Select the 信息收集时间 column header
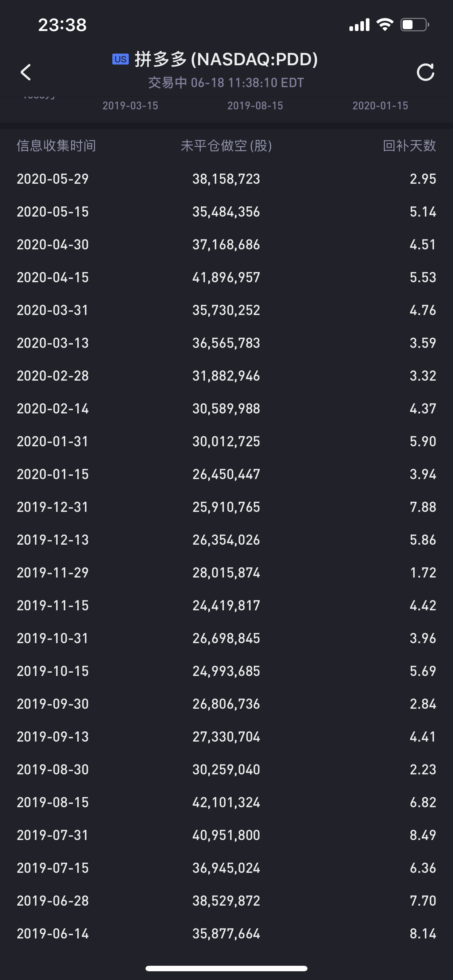Viewport: 453px width, 980px height. point(56,146)
